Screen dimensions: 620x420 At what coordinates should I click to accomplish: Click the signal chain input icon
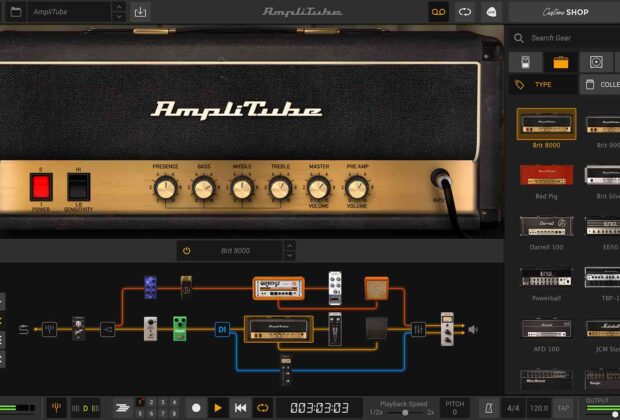coord(24,329)
